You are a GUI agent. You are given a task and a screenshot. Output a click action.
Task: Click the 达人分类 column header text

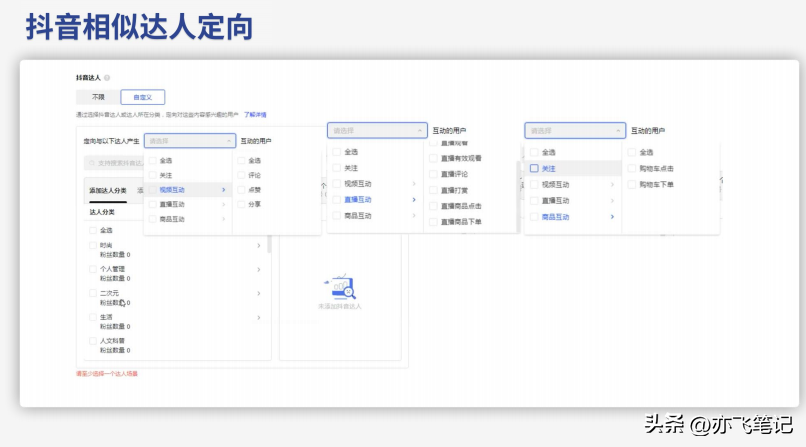point(102,212)
